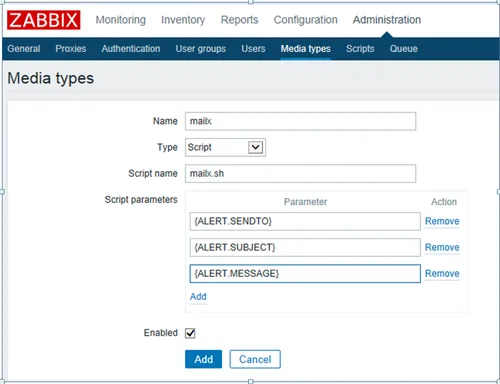Open the Type dropdown arrow
The image size is (500, 384).
(255, 147)
